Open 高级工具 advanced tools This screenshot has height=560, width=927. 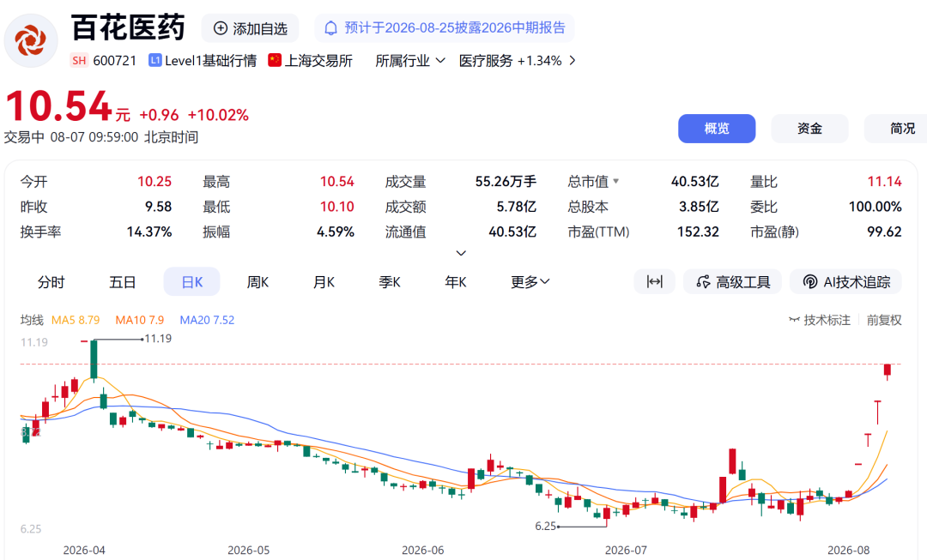pos(732,282)
